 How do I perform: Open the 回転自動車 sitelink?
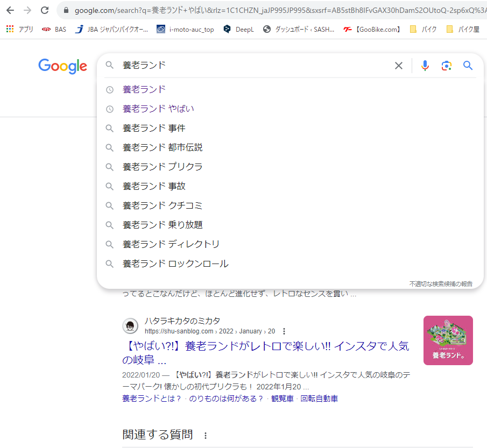pos(319,399)
